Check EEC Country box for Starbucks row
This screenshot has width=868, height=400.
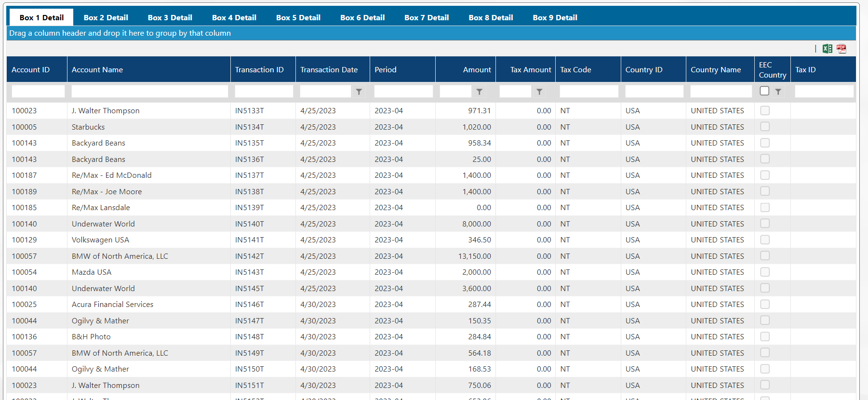coord(765,127)
